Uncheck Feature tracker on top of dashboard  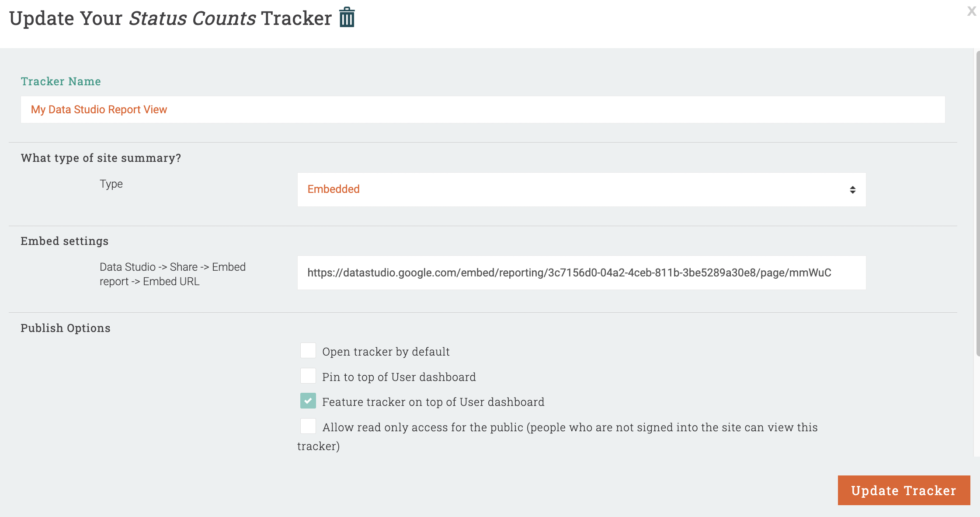coord(308,401)
